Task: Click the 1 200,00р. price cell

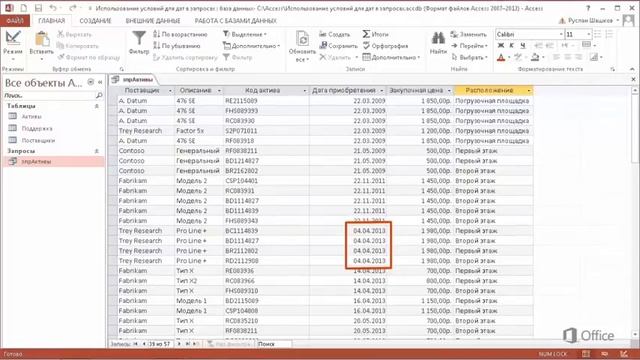Action: click(x=420, y=131)
